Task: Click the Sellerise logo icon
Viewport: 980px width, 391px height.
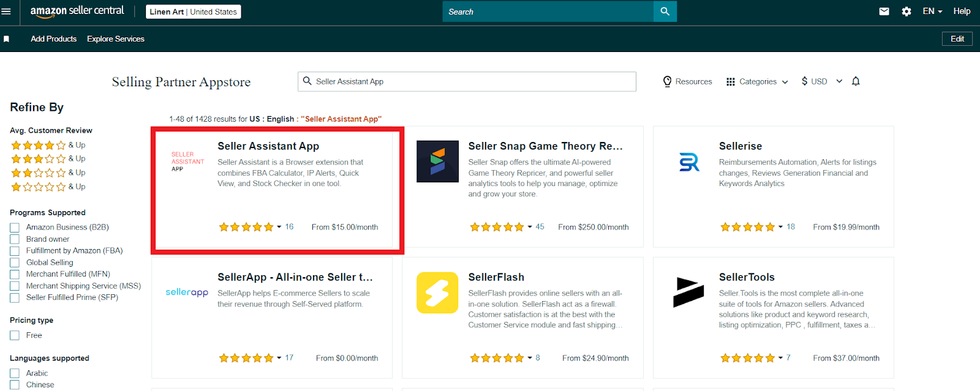Action: coord(689,162)
